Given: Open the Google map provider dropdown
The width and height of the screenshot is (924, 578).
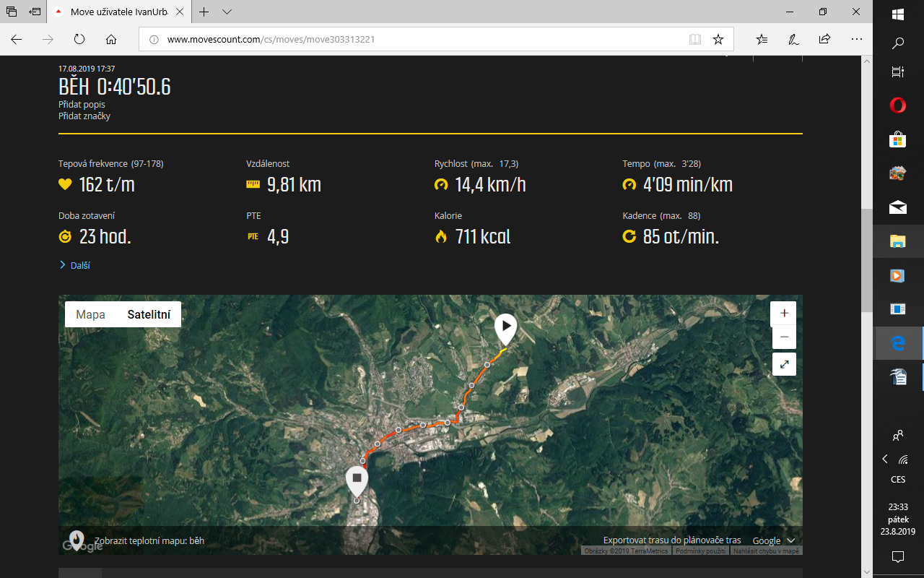Looking at the screenshot, I should pos(774,540).
